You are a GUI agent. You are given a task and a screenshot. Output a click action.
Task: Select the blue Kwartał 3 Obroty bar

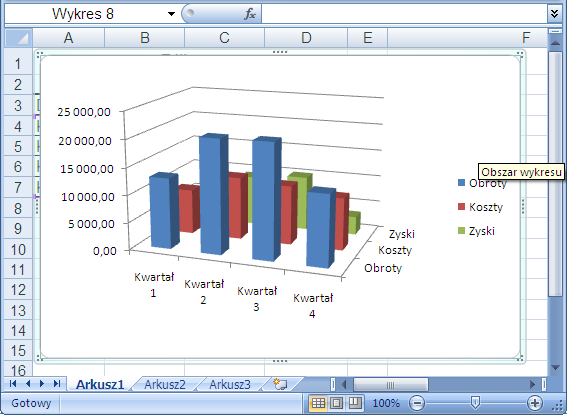[x=267, y=199]
